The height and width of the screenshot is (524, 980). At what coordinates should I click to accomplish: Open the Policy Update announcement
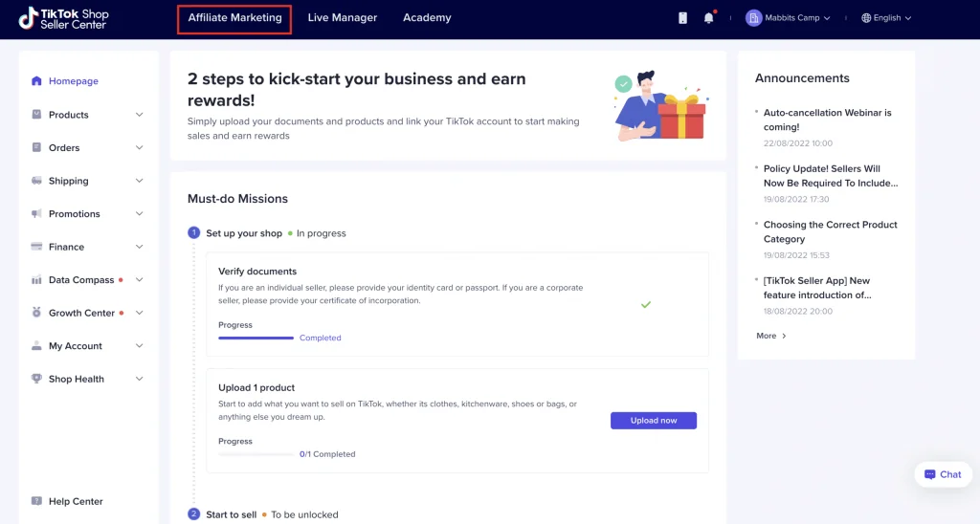831,176
